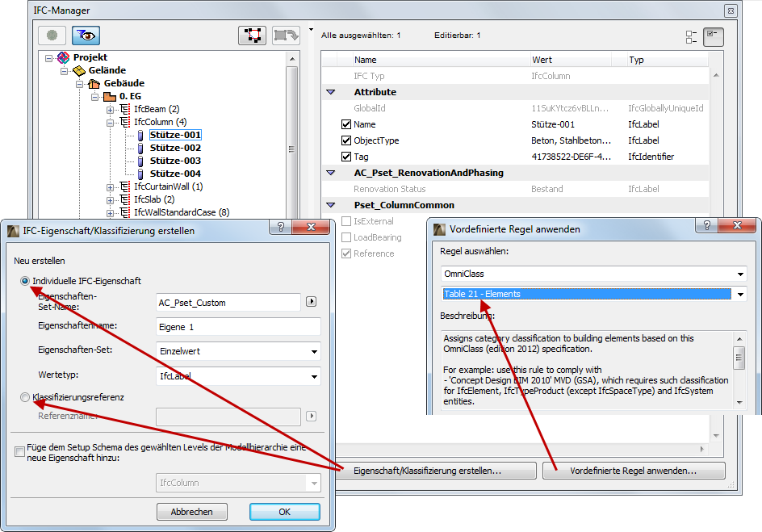Collapse the AC_Pset_RenovationAndPhasing section triangle
Screen dimensions: 762x532
tap(330, 173)
